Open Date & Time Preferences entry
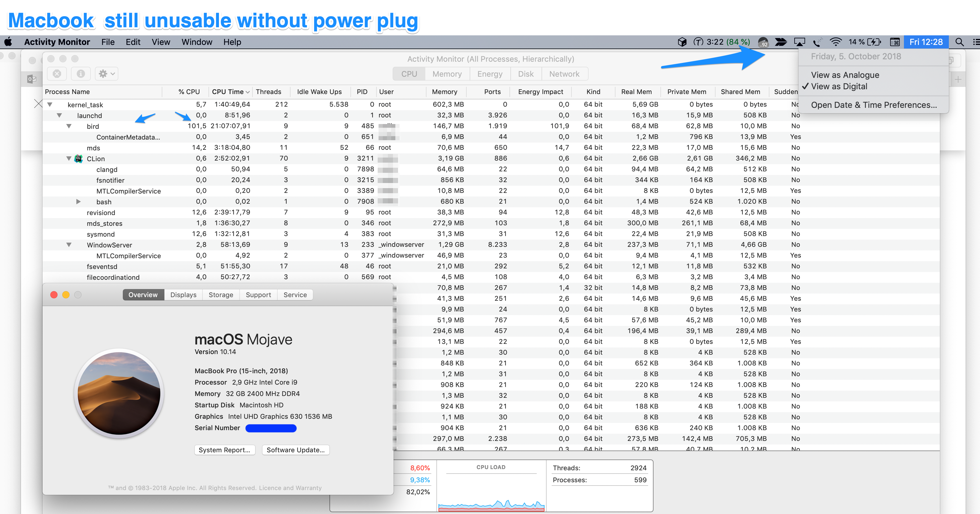 click(873, 105)
